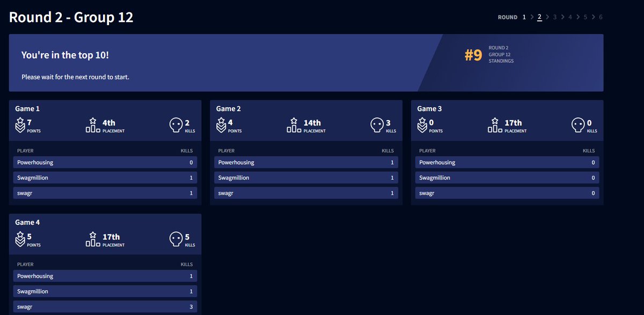Click the Game 2 placement podium icon
The height and width of the screenshot is (315, 644).
[x=294, y=125]
